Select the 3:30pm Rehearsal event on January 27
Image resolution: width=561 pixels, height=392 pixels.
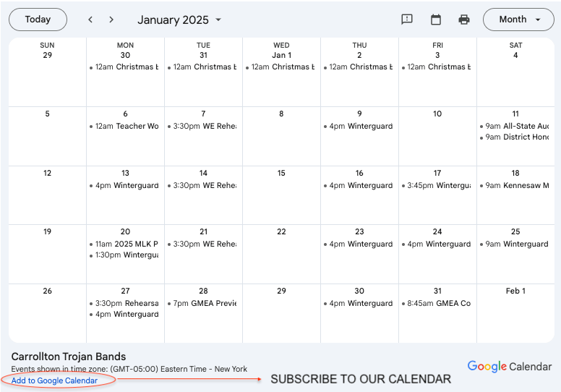(x=126, y=304)
